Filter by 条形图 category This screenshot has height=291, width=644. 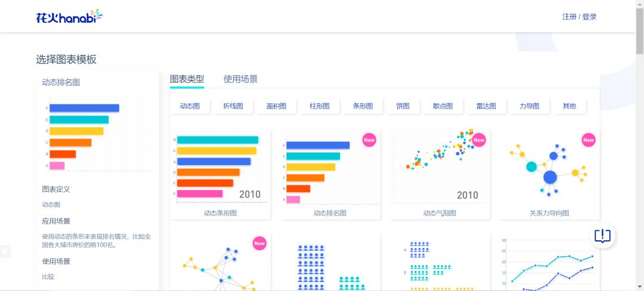[363, 106]
